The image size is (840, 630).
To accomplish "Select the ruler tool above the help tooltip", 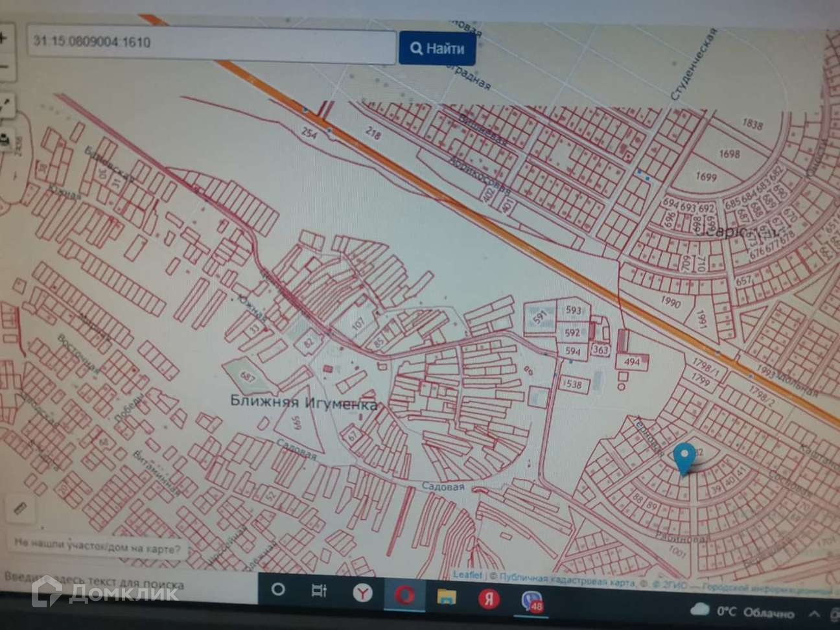I will (x=19, y=508).
